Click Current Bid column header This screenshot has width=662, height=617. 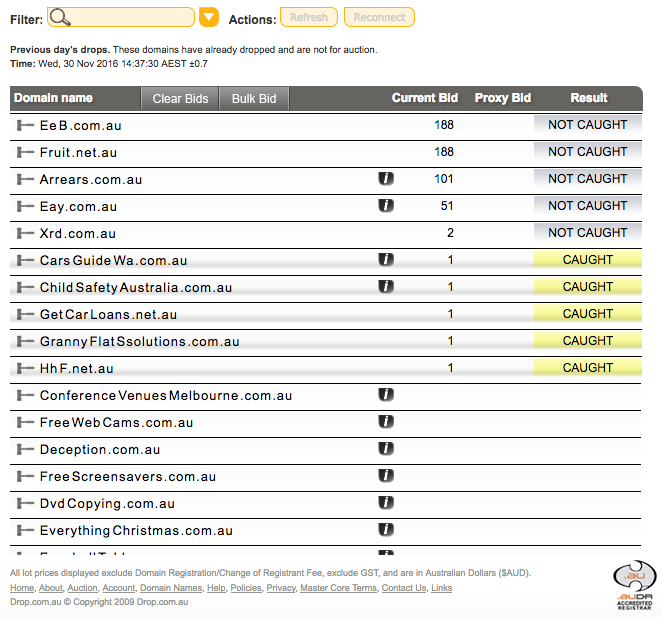425,98
